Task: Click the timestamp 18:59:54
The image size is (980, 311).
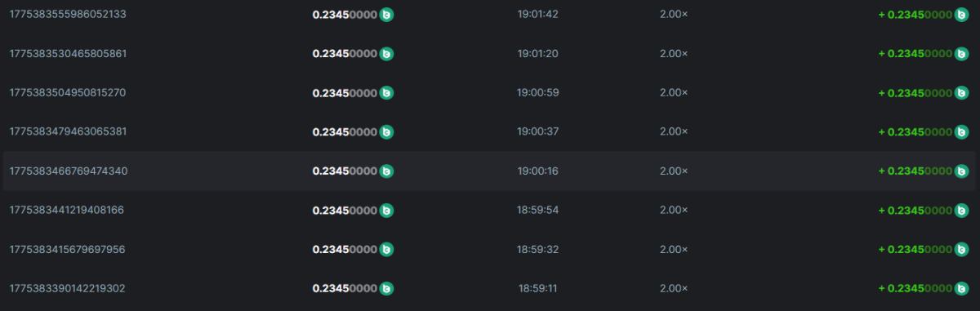Action: coord(538,211)
